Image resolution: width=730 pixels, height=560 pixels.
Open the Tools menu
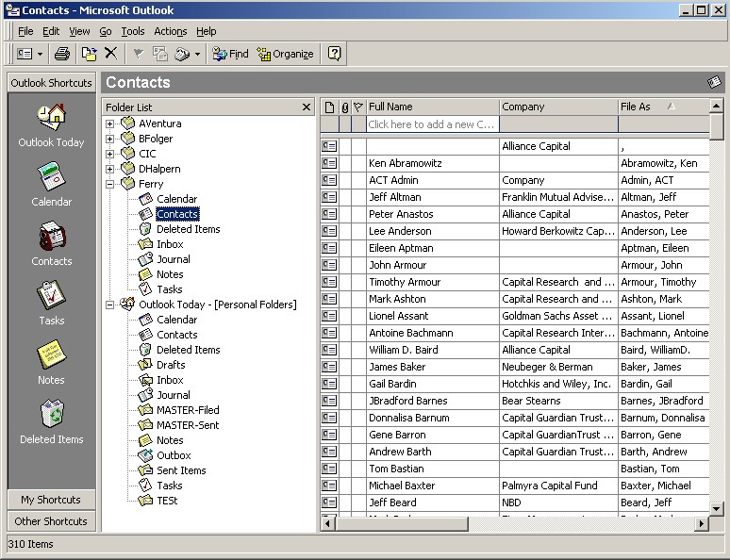tap(133, 31)
